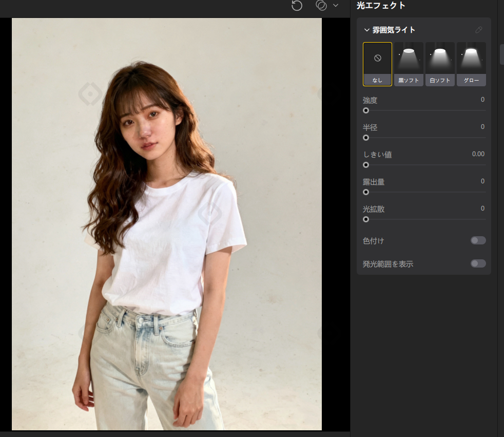Click the compare overlapping-circles icon

[x=321, y=6]
